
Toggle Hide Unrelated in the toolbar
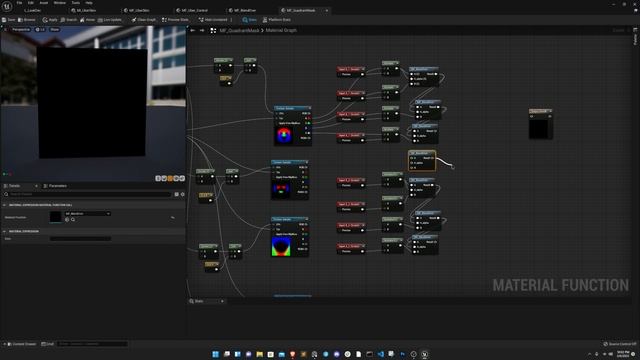[213, 20]
